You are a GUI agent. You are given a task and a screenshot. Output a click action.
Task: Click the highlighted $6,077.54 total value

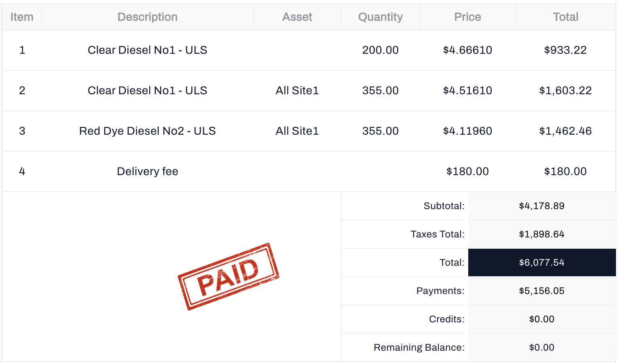point(541,262)
